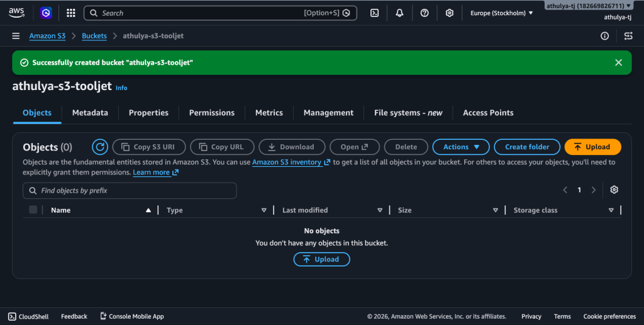The height and width of the screenshot is (325, 644).
Task: Open the Services grid menu icon
Action: 71,13
